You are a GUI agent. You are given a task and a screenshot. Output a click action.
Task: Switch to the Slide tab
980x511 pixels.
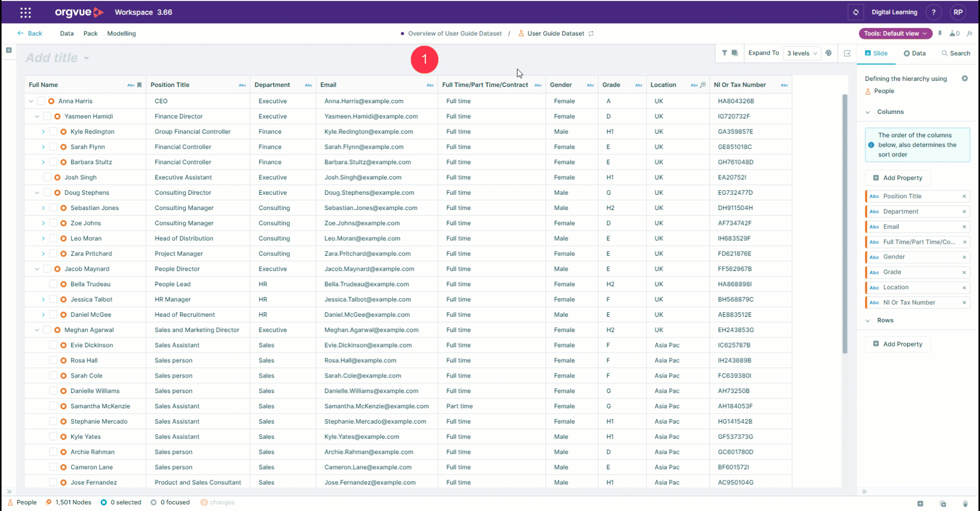pos(876,53)
